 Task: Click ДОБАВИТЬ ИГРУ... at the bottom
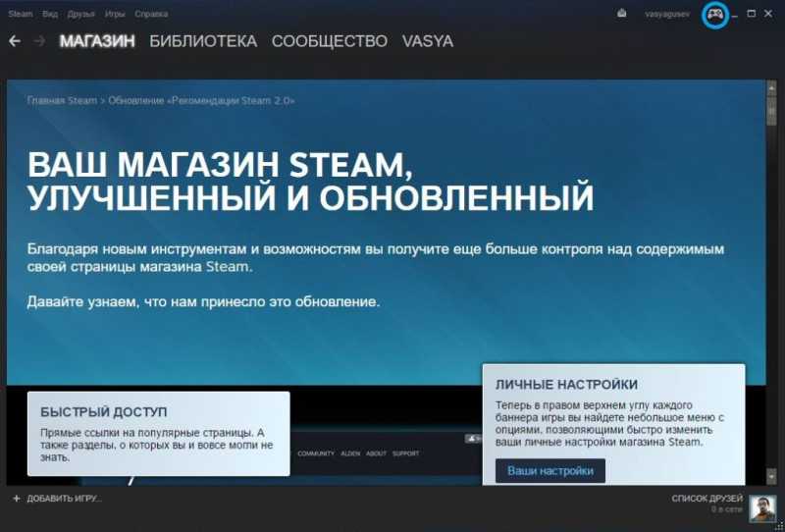click(64, 499)
